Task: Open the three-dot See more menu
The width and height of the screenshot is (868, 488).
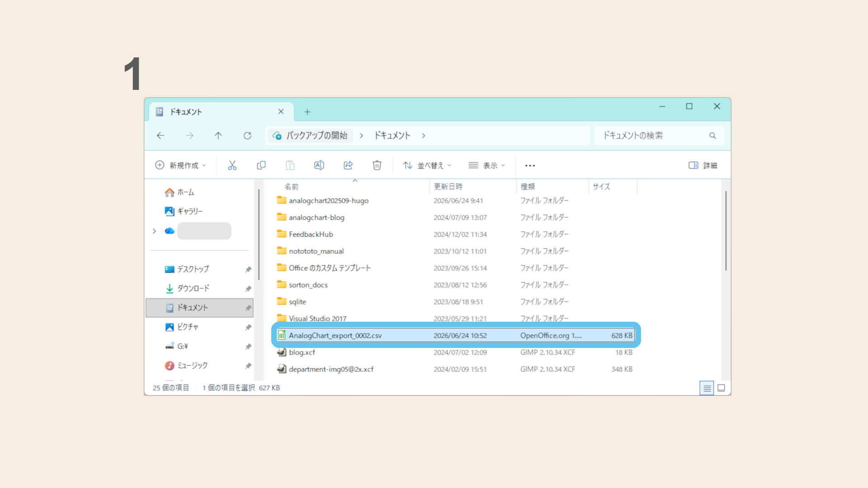Action: click(530, 165)
